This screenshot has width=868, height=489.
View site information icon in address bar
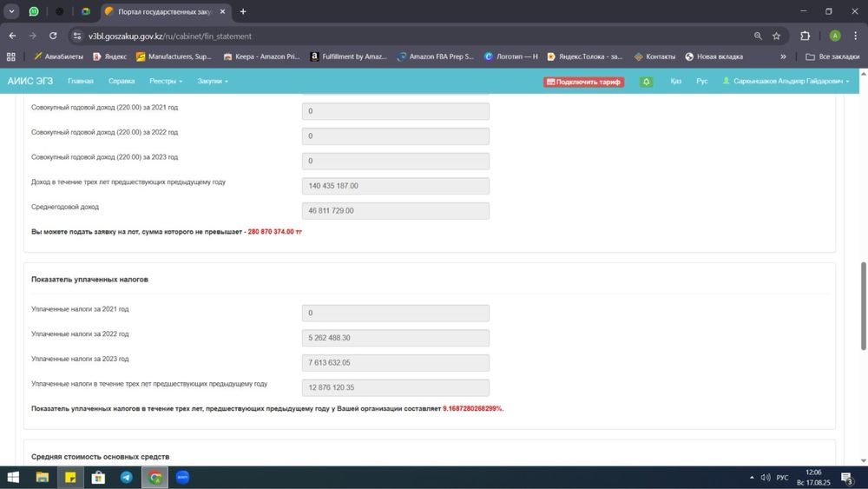coord(77,36)
